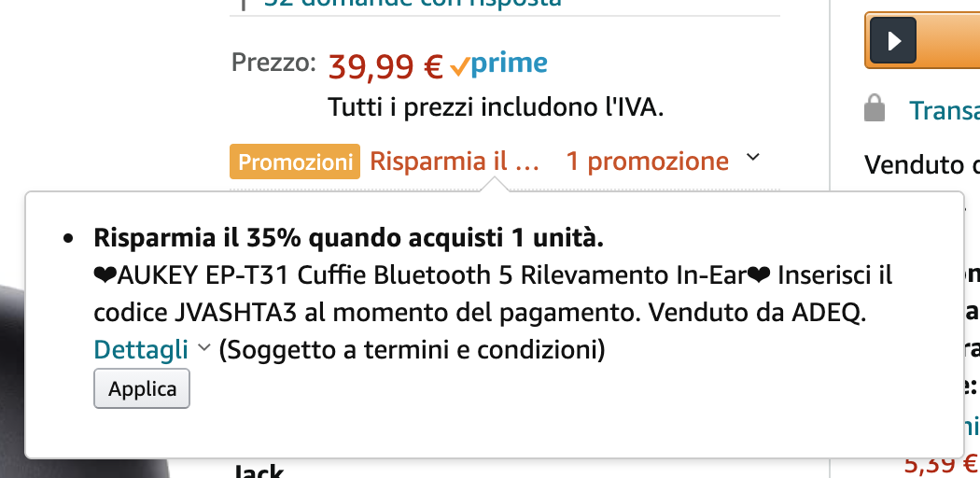Expand the 1 promozione chevron
The width and height of the screenshot is (980, 478).
tap(753, 159)
